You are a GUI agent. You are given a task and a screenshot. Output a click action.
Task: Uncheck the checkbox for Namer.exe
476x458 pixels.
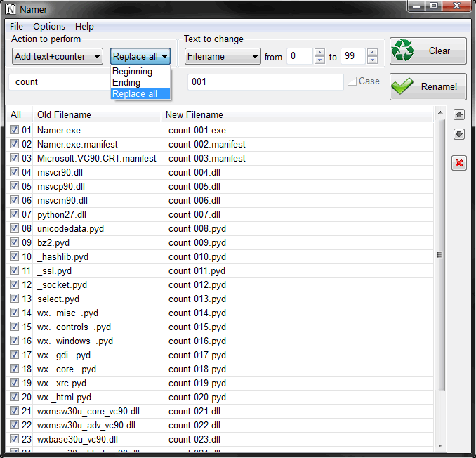14,130
